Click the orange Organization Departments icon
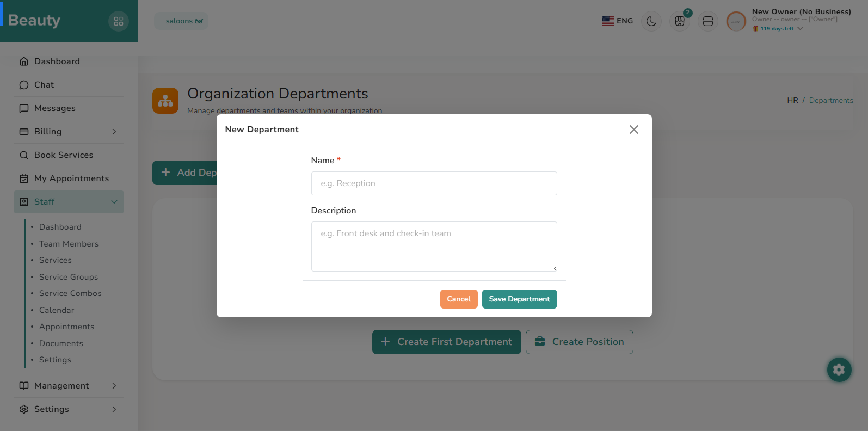Screen dimensions: 868x431 point(165,101)
